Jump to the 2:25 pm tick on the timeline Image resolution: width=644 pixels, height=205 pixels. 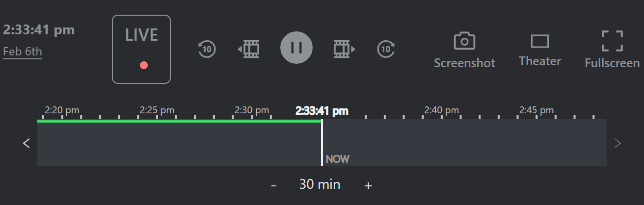point(157,110)
